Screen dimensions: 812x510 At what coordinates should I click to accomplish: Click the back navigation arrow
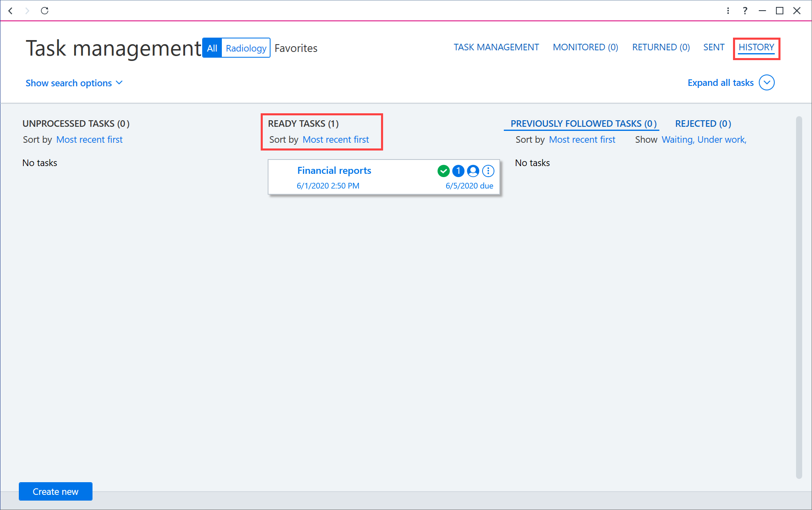coord(11,11)
